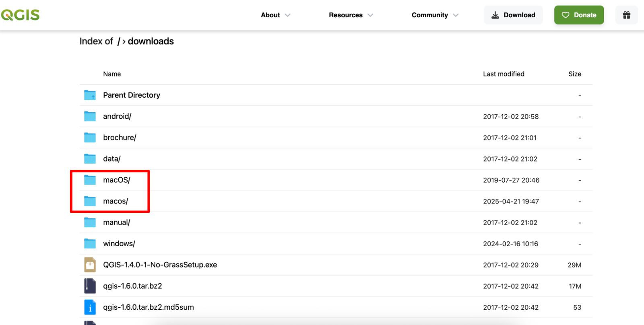Click the data folder icon
Viewport: 644px width, 325px height.
pyautogui.click(x=90, y=159)
